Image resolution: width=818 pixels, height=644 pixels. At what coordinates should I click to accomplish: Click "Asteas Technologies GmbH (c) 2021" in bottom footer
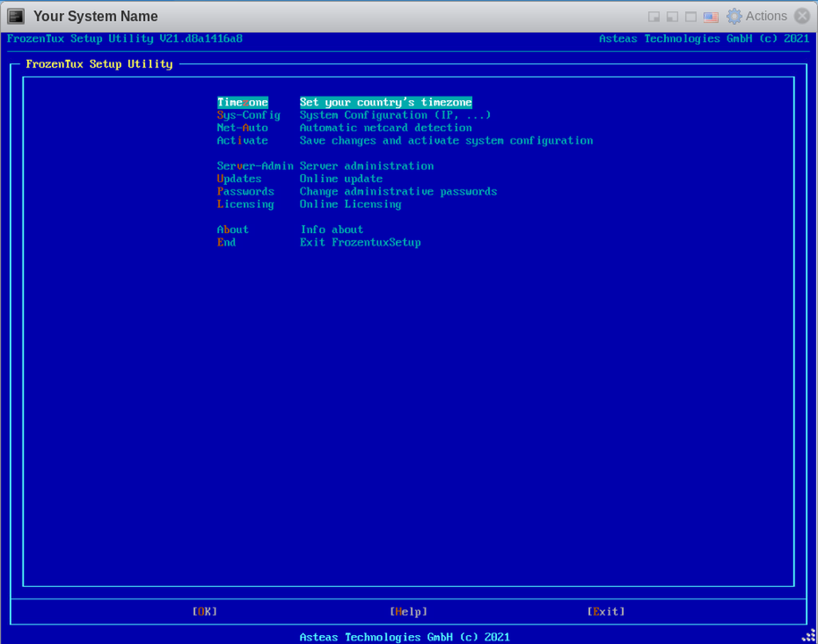[x=405, y=637]
